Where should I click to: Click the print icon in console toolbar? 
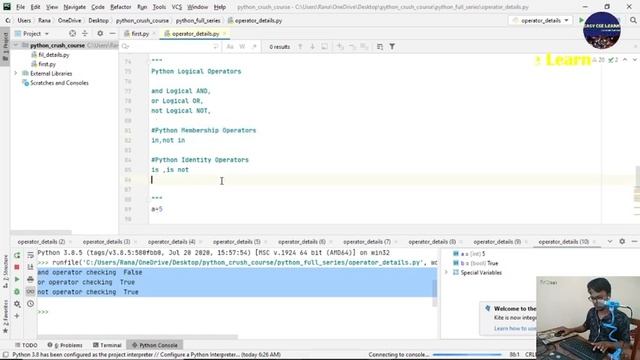[x=30, y=279]
